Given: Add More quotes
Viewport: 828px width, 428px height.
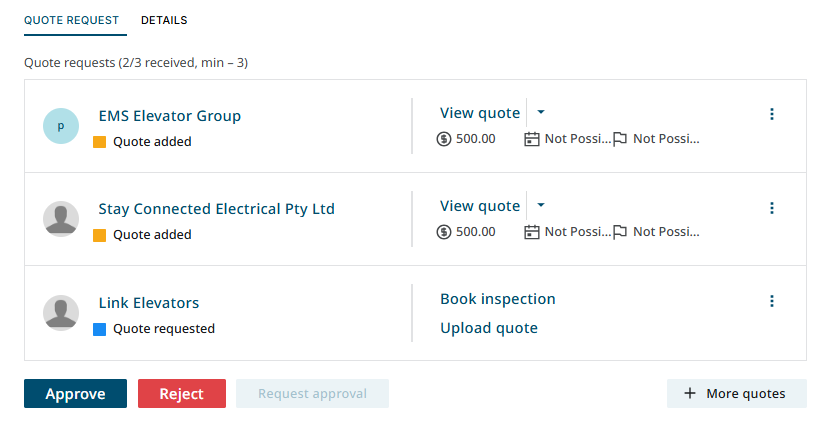Looking at the screenshot, I should coord(736,394).
